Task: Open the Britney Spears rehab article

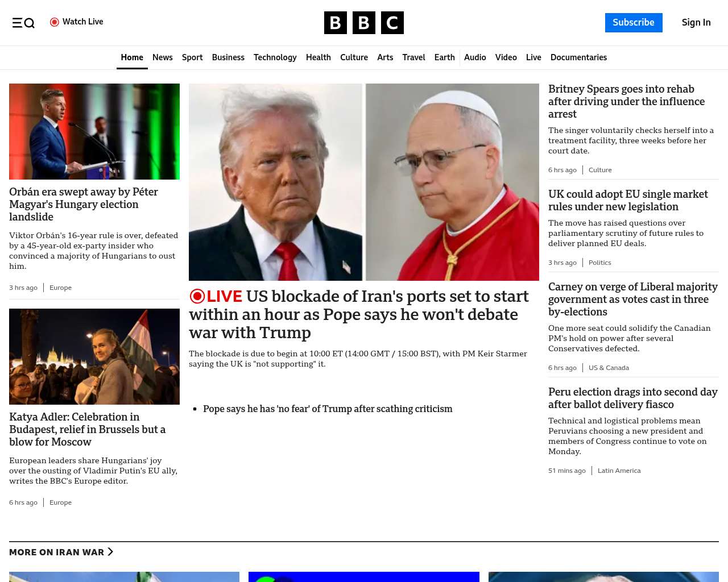Action: pyautogui.click(x=626, y=102)
